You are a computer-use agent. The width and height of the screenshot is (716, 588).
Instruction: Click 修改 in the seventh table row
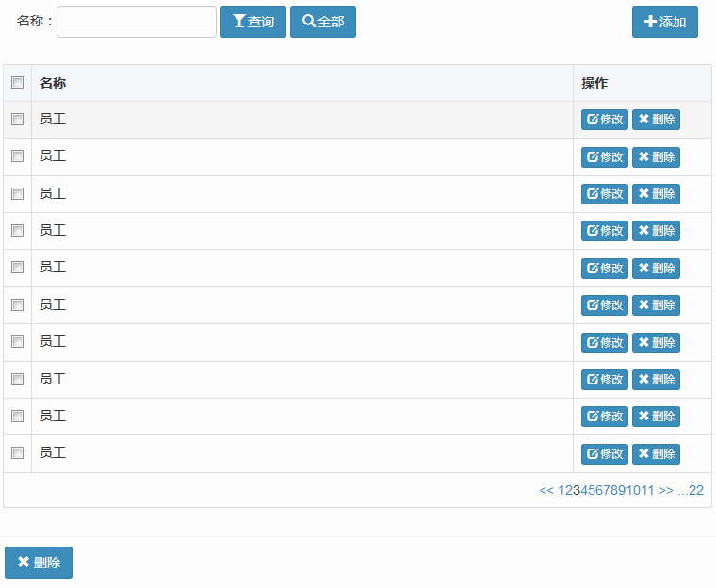(605, 342)
